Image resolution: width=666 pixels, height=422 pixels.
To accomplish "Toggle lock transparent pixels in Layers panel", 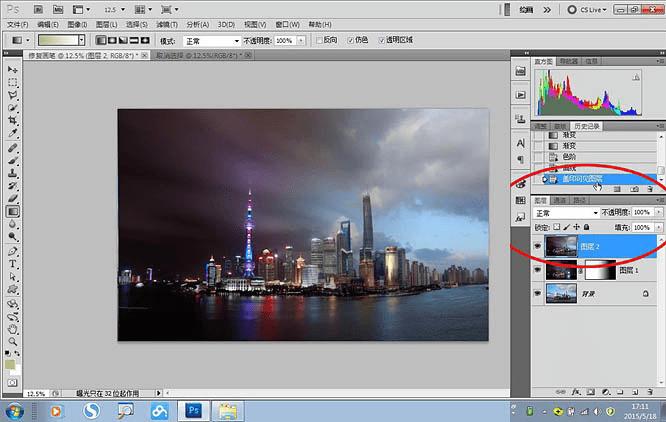I will tap(556, 228).
